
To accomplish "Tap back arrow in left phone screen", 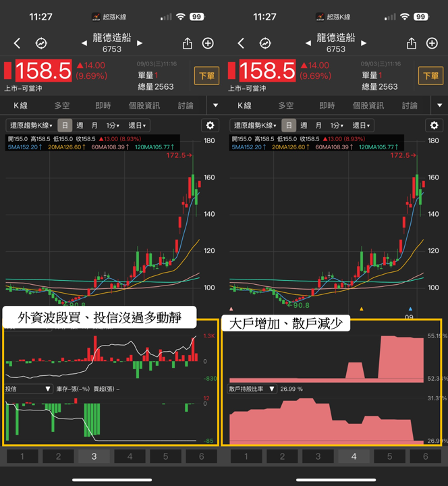I will pyautogui.click(x=17, y=43).
